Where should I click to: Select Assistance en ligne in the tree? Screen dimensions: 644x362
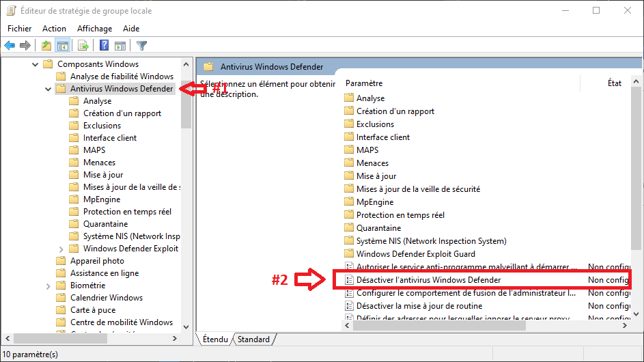pyautogui.click(x=104, y=273)
